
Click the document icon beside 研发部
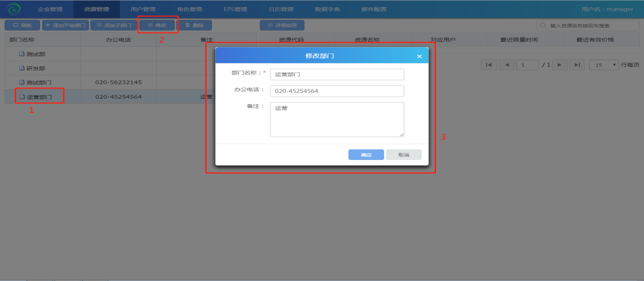pos(22,68)
